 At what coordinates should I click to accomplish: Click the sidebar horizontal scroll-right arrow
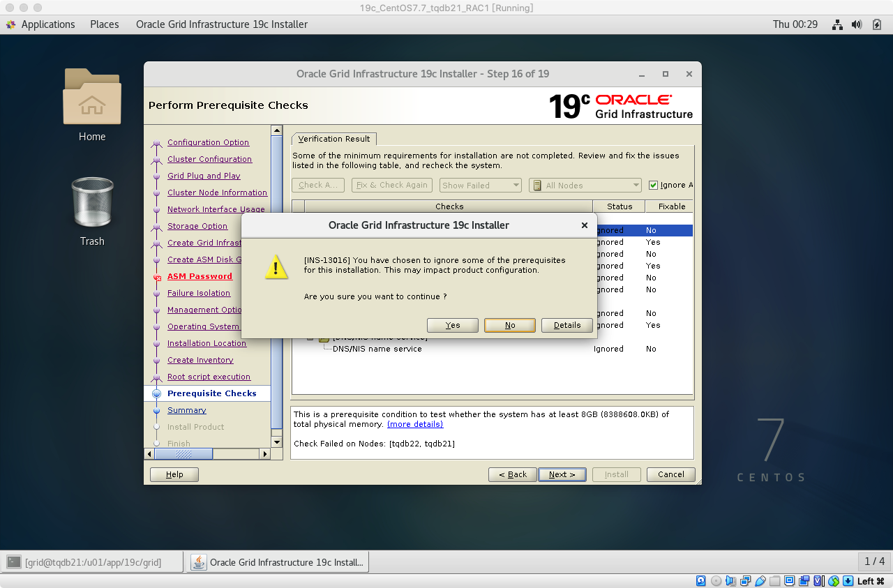[x=264, y=454]
